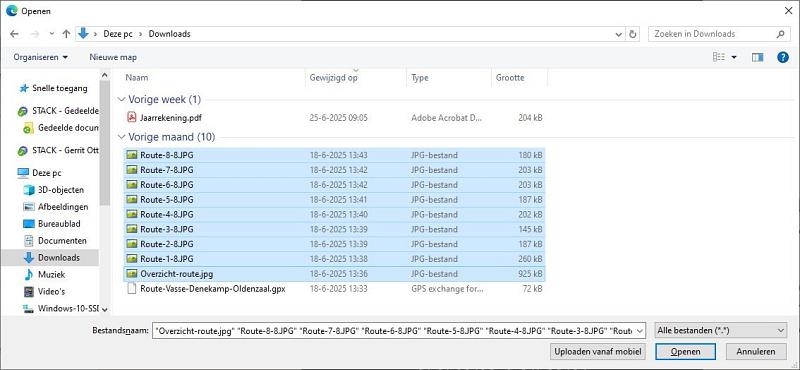Click the PDF icon of Jaarrekening.pdf
Viewport: 800px width, 370px height.
point(132,118)
